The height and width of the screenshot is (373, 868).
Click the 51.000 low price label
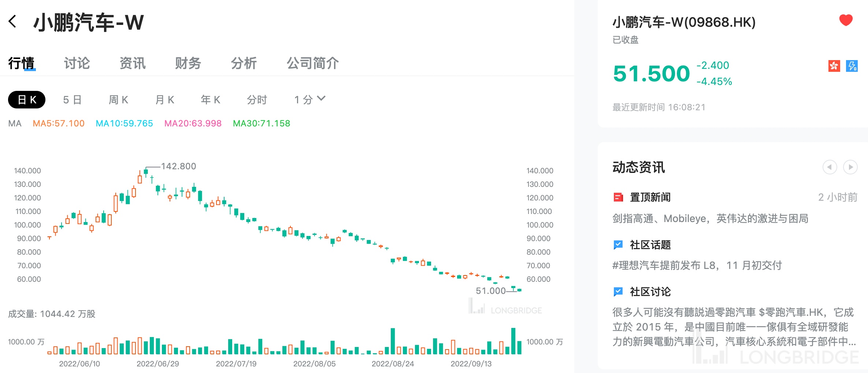[x=491, y=291]
